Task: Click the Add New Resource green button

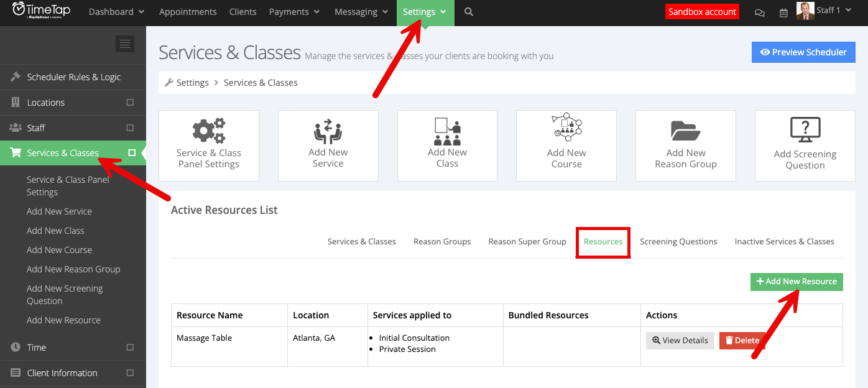Action: point(796,282)
